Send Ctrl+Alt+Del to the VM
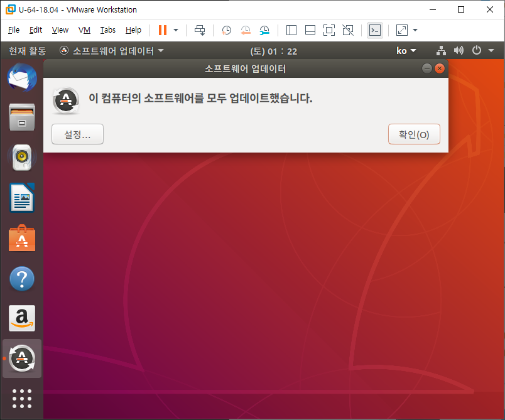This screenshot has height=420, width=505. coord(200,30)
